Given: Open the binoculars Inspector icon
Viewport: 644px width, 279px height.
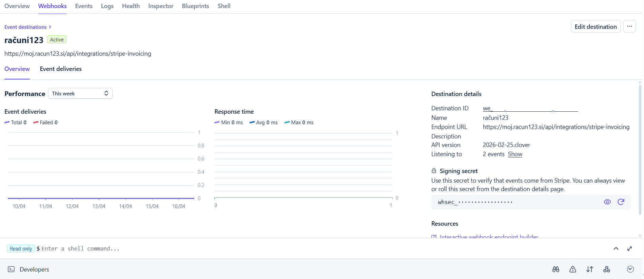Looking at the screenshot, I should coord(555,269).
